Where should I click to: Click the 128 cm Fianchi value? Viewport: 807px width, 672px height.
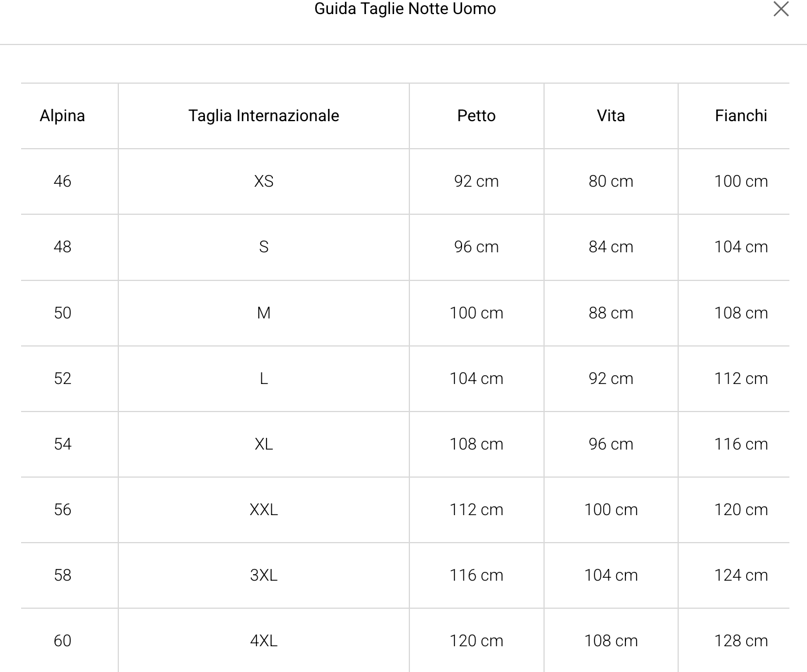741,641
